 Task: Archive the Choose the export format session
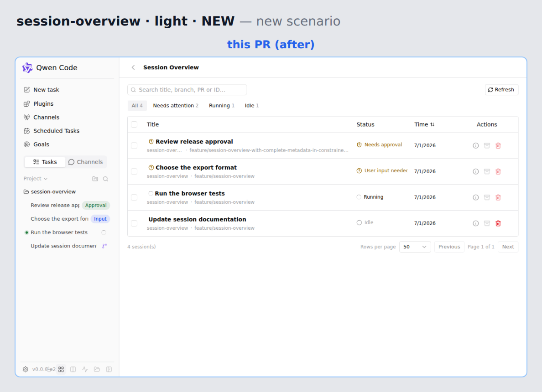point(487,171)
